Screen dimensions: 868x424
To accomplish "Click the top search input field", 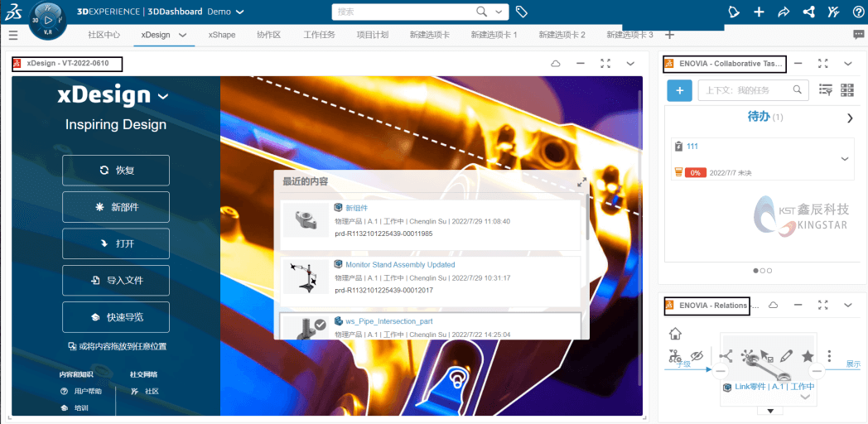I will (x=406, y=12).
